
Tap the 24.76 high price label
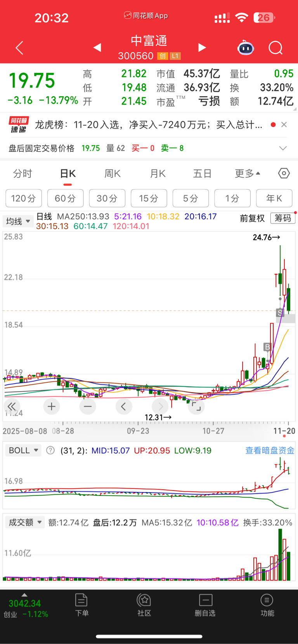coord(267,237)
